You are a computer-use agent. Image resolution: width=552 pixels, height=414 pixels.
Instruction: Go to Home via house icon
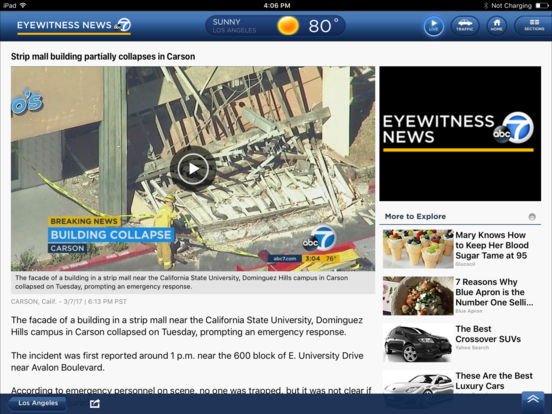[x=496, y=26]
